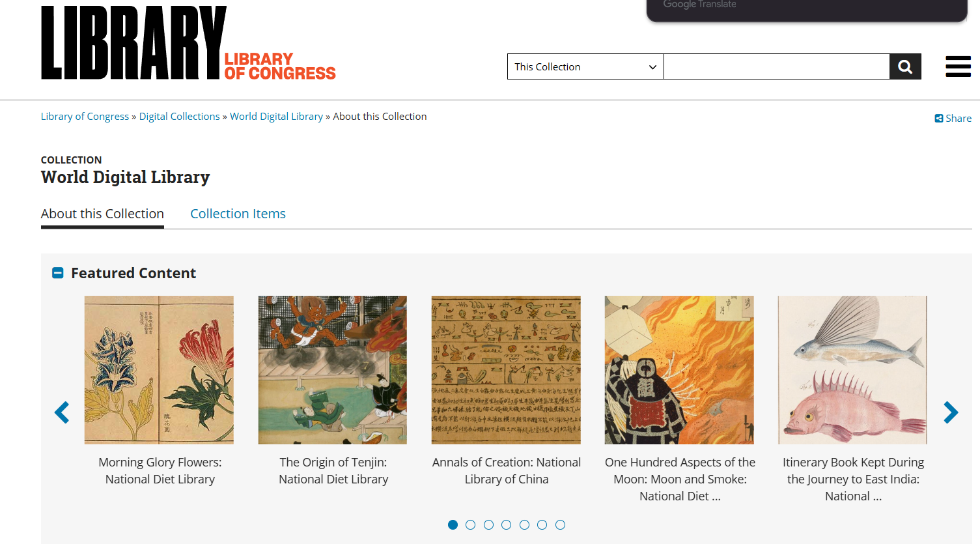The height and width of the screenshot is (544, 980).
Task: Collapse the Featured Content section
Action: [x=58, y=273]
